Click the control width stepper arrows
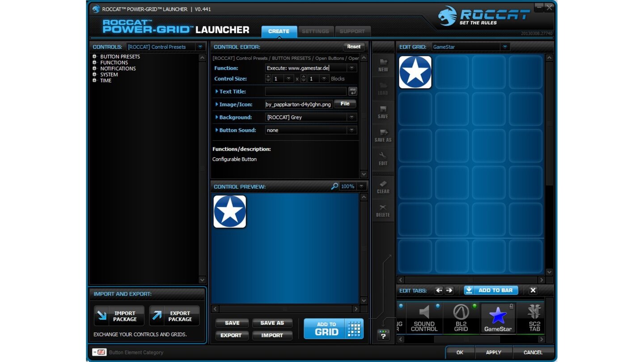 [x=268, y=79]
